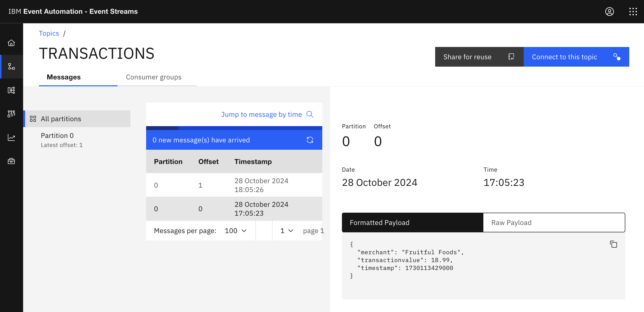
Task: Open the Consumer groups sidebar icon
Action: coord(11,114)
